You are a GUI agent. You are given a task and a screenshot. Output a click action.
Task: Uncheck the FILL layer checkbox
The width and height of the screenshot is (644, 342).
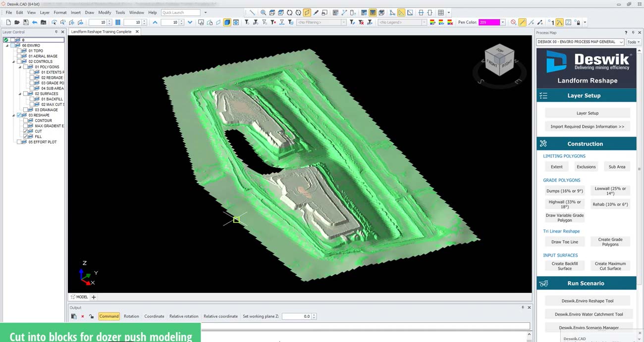26,137
